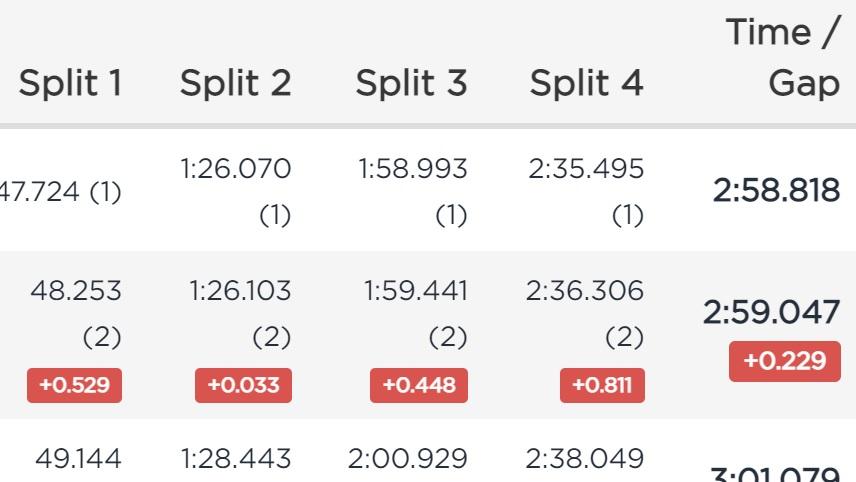Click the Split 1 column header
The image size is (856, 482).
[70, 84]
